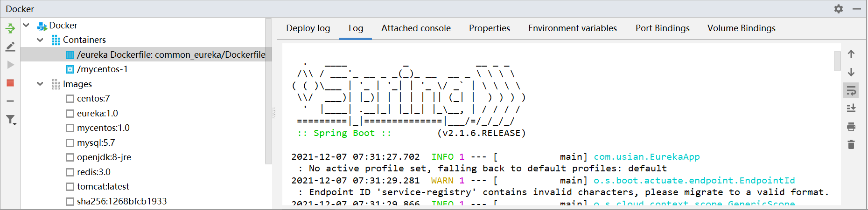The width and height of the screenshot is (868, 210).
Task: Click Scroll to End icon
Action: point(851,108)
